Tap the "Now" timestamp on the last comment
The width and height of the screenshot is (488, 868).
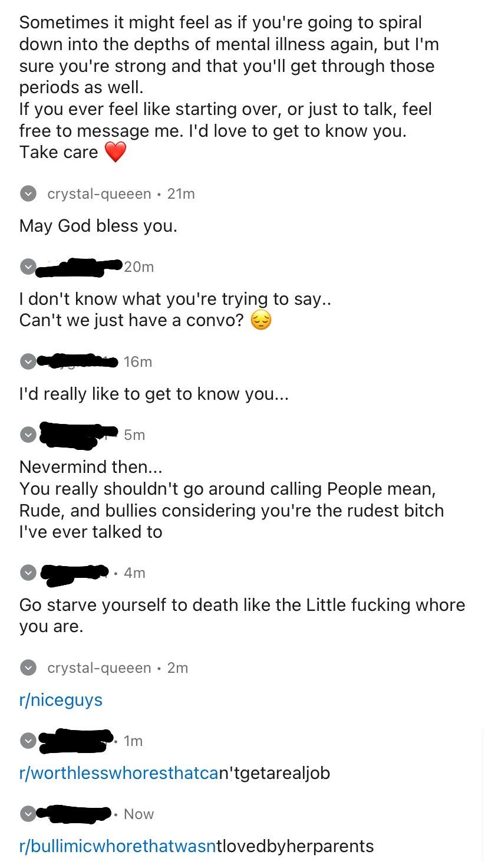139,814
